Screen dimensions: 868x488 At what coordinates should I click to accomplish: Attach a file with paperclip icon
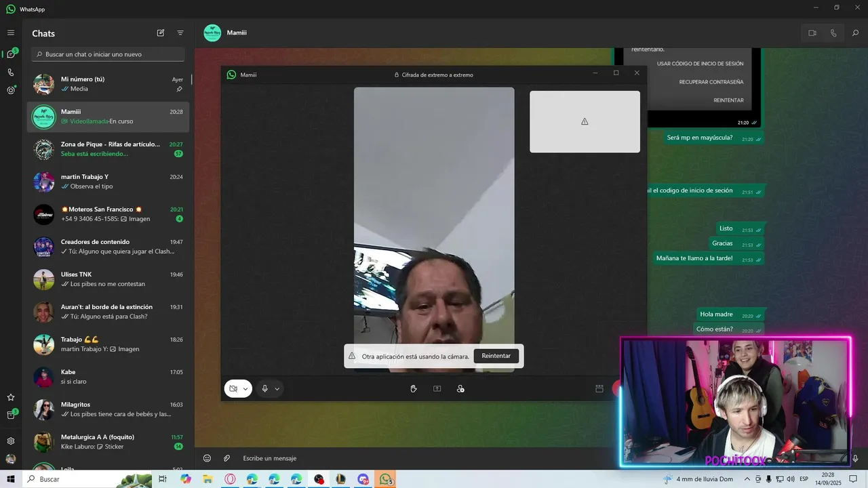pos(227,458)
